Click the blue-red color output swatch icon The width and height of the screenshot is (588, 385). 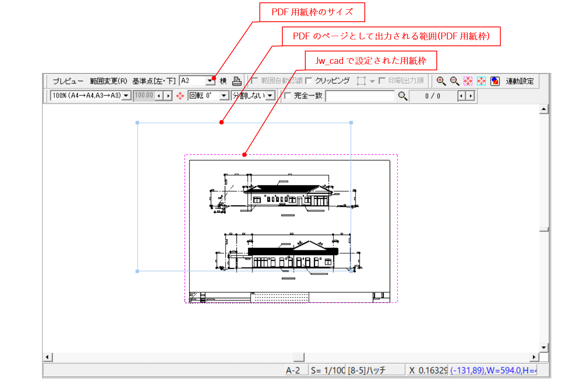point(495,81)
